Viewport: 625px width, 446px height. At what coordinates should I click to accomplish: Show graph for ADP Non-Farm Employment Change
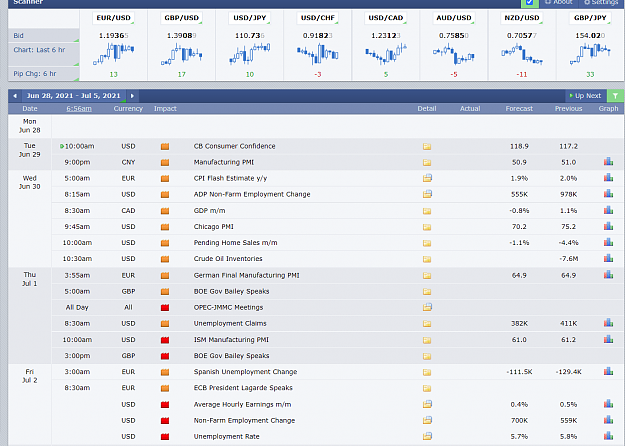[608, 193]
